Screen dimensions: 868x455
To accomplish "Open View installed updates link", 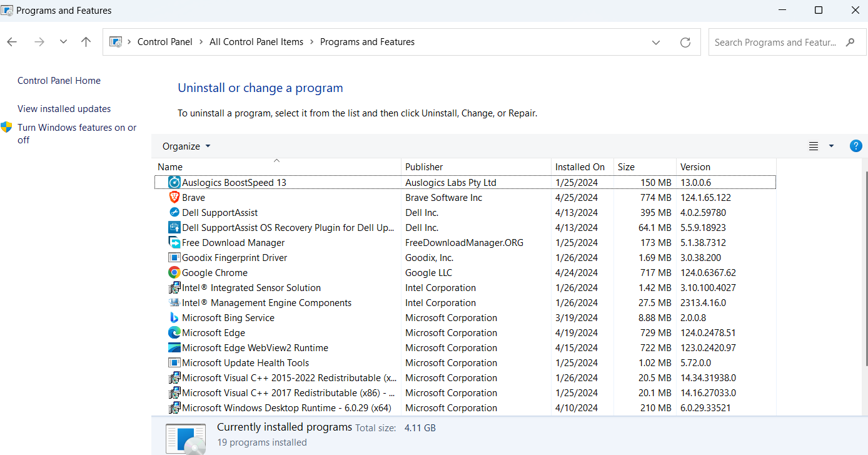I will (64, 109).
